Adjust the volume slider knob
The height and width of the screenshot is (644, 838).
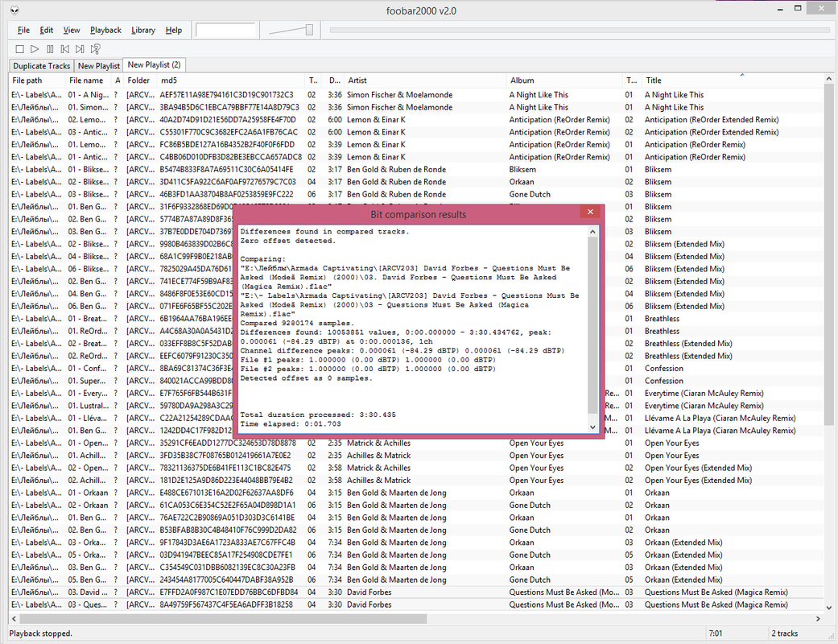point(309,30)
